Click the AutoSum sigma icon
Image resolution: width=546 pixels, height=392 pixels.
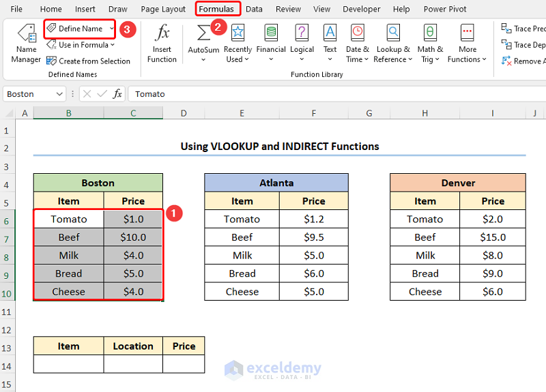(x=204, y=33)
